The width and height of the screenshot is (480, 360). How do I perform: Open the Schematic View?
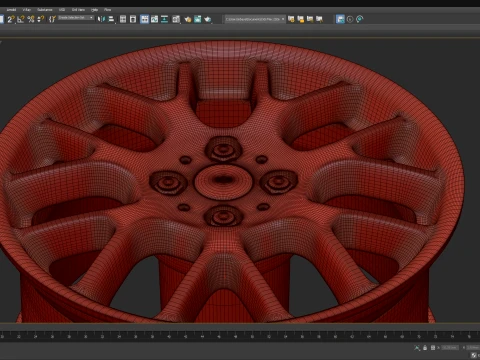coord(164,19)
